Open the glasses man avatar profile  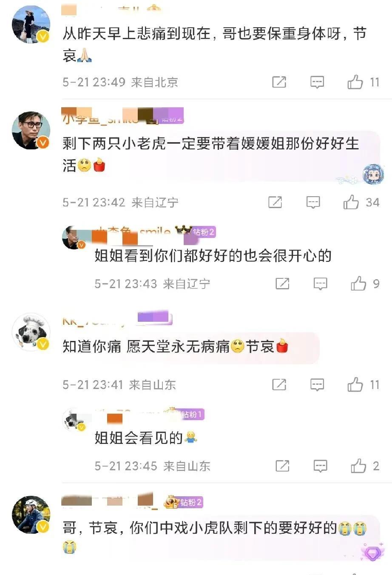coord(31,130)
